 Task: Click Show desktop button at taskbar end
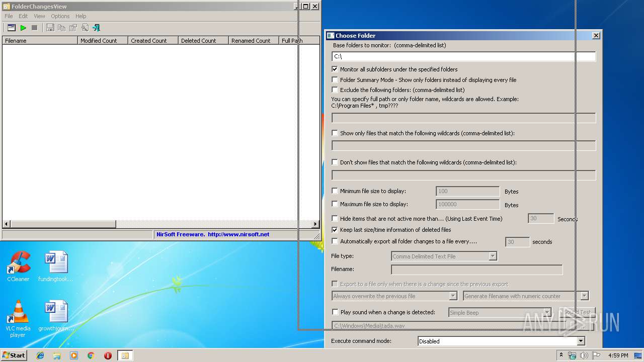pyautogui.click(x=638, y=355)
